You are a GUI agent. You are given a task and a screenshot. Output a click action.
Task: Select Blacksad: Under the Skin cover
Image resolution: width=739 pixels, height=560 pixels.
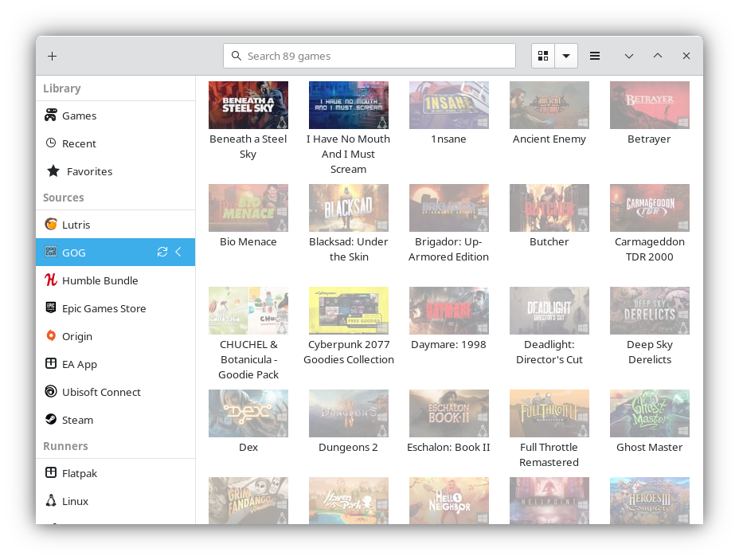coord(349,208)
